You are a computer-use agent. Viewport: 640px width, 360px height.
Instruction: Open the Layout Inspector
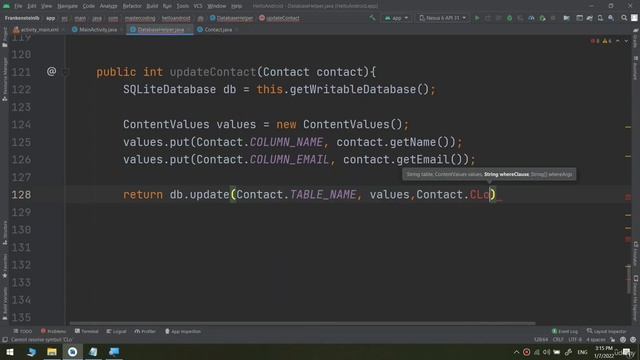[607, 331]
